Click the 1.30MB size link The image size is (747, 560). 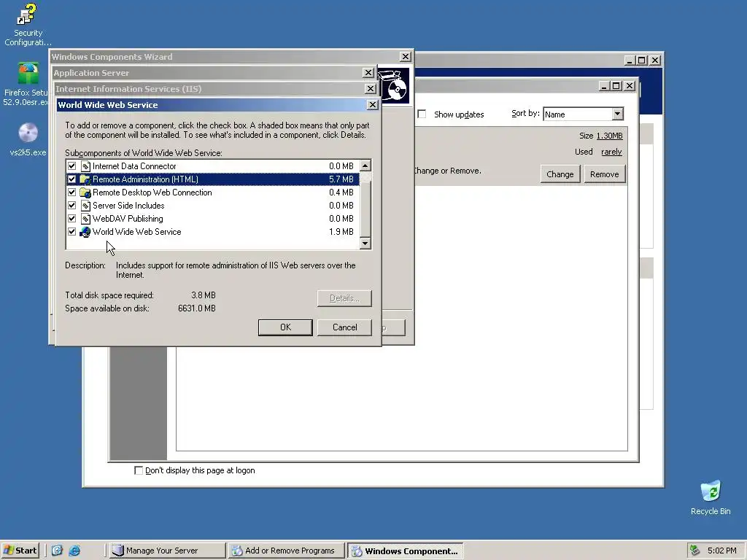[609, 136]
